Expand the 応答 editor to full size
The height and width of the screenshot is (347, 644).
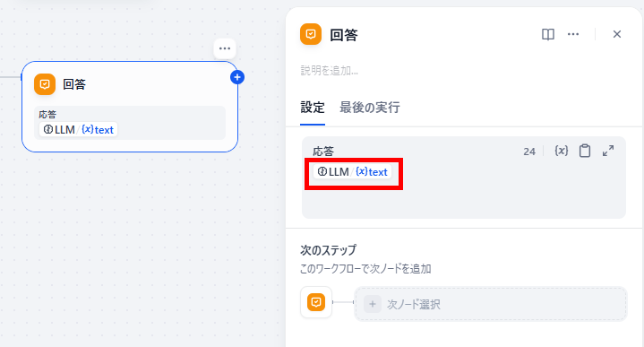click(x=608, y=151)
